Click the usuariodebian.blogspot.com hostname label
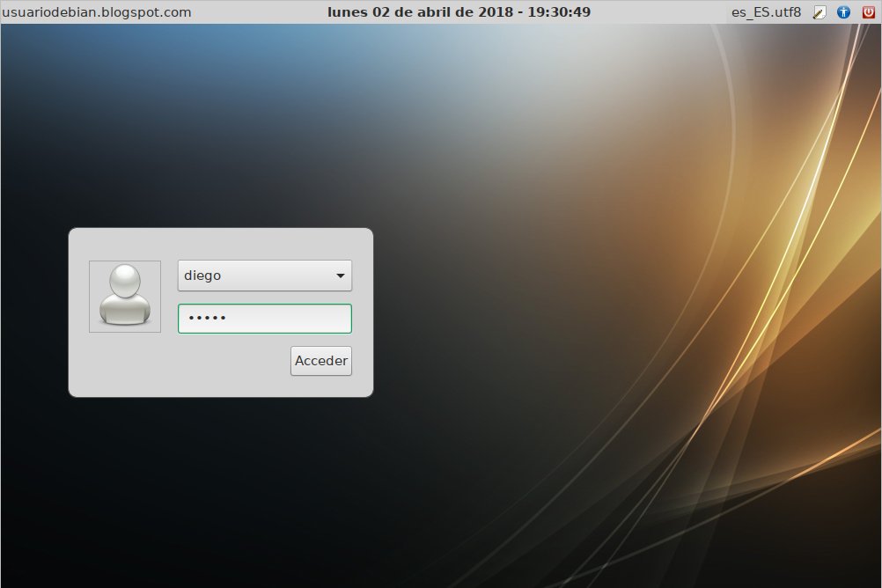The width and height of the screenshot is (882, 588). [x=95, y=11]
